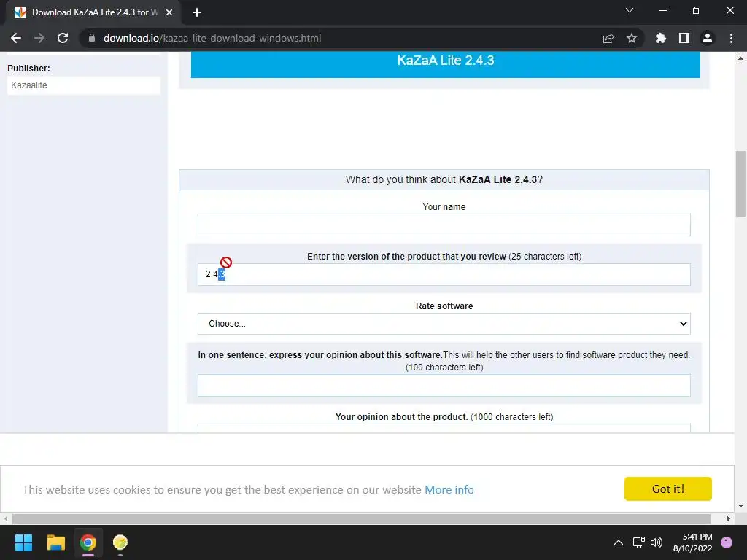Share this page via share icon
The height and width of the screenshot is (560, 747).
(608, 38)
